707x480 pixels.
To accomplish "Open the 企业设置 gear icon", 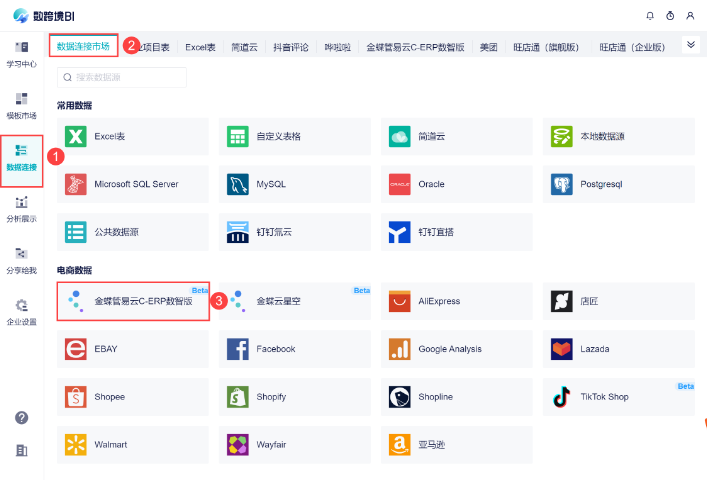I will (21, 305).
